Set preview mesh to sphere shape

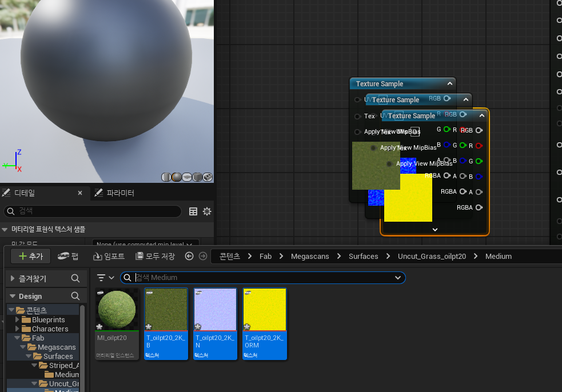click(x=176, y=177)
